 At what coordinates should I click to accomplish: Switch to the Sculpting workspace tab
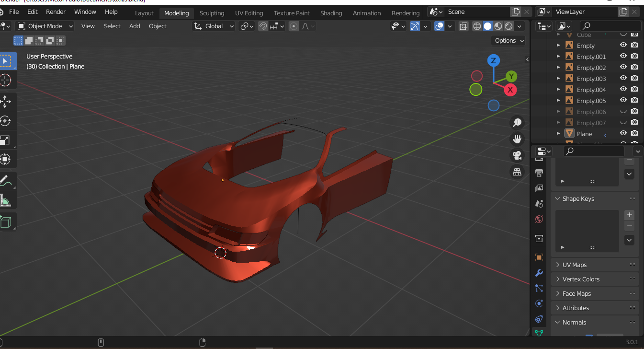[212, 13]
